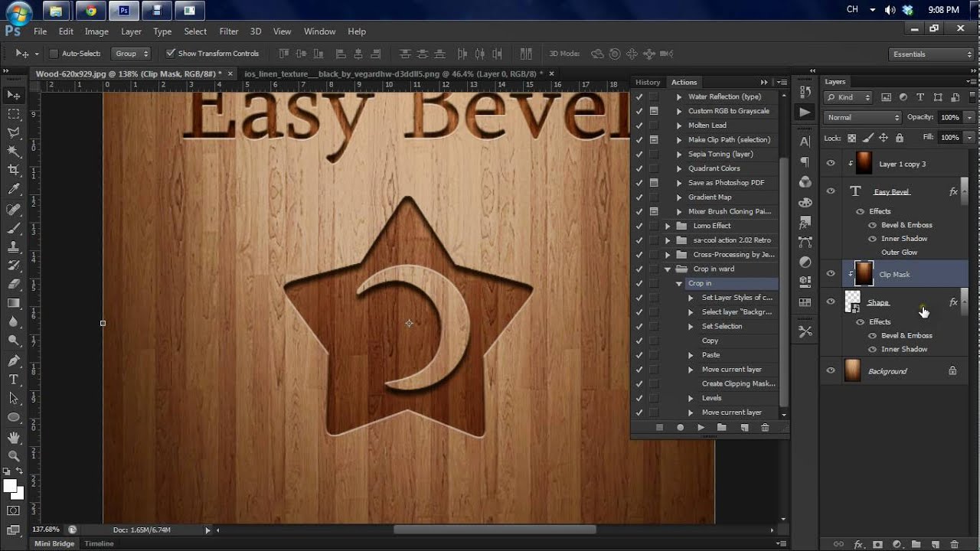Click the Fill percentage field
The image size is (980, 551).
[x=950, y=138]
